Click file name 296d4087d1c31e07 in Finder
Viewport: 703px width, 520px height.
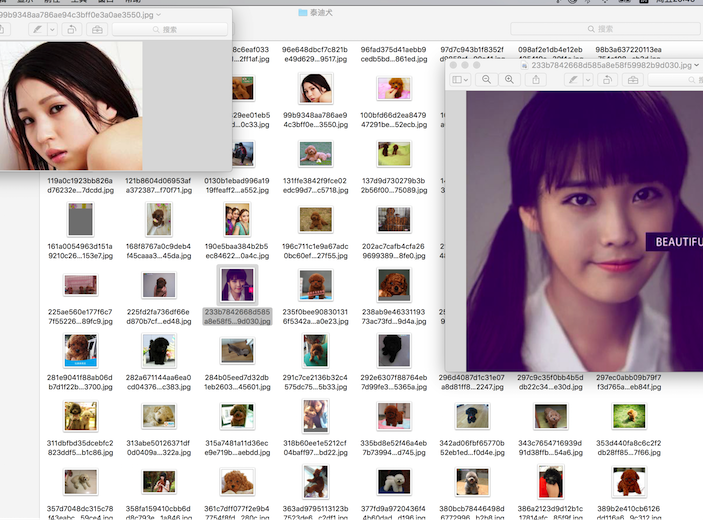point(472,382)
